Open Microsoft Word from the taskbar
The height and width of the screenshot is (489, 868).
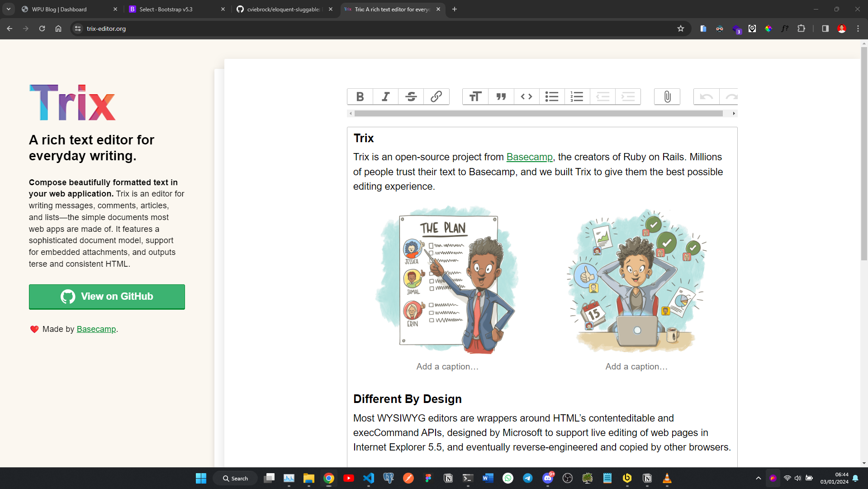point(488,478)
